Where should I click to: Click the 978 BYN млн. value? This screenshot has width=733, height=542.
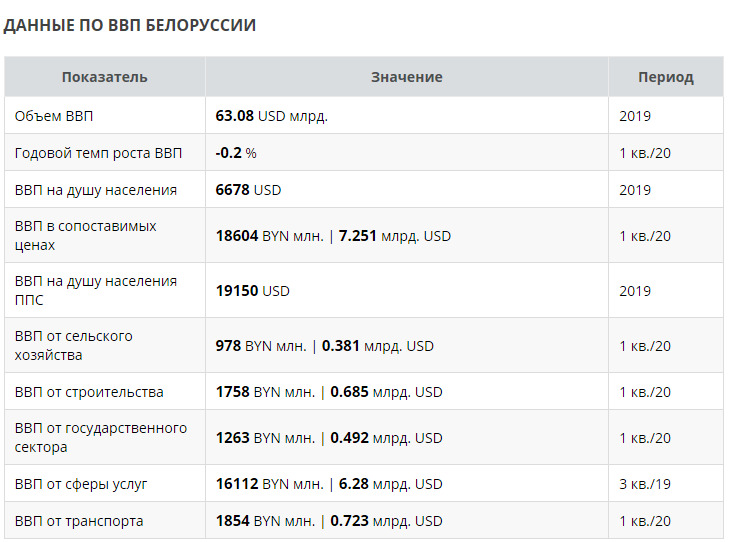pyautogui.click(x=261, y=346)
